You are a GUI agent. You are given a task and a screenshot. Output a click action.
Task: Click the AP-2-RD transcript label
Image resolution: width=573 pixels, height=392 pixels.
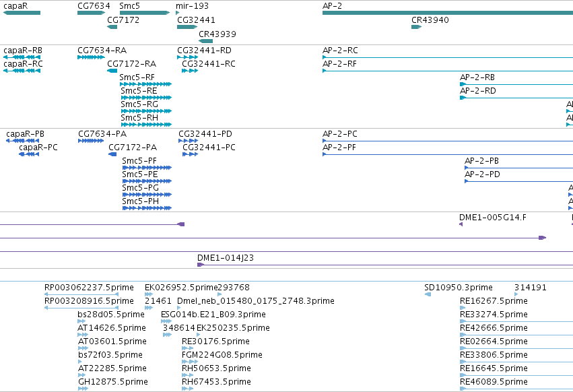point(478,91)
